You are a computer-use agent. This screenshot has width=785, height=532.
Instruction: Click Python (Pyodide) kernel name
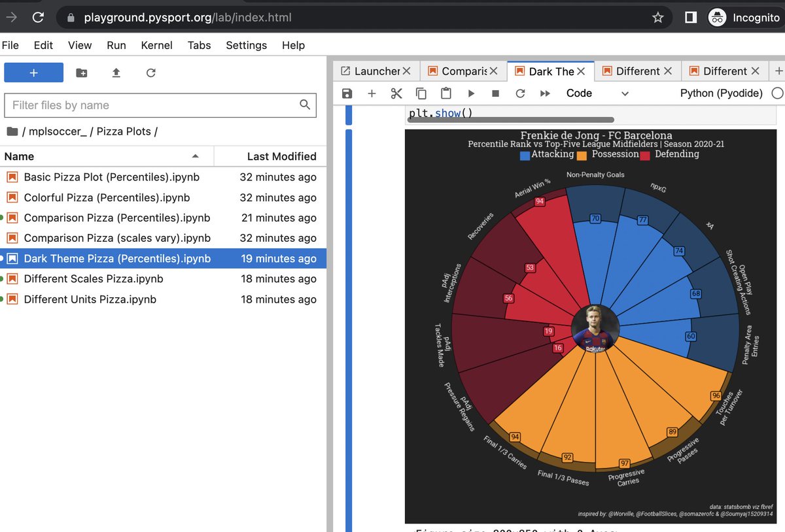[x=722, y=93]
